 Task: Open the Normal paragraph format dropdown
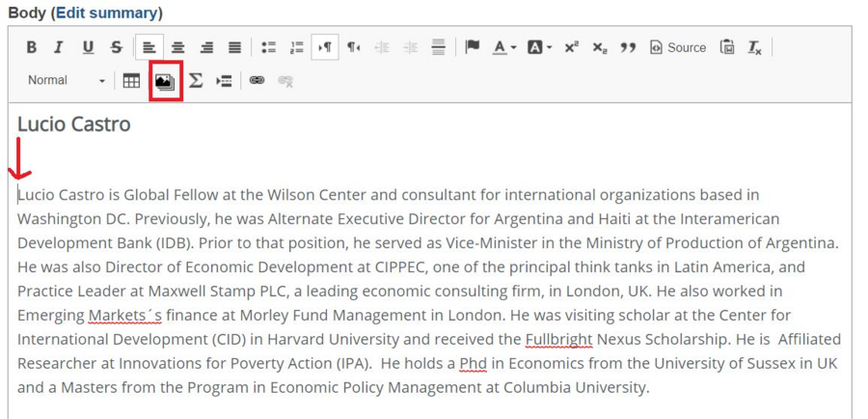pos(66,81)
